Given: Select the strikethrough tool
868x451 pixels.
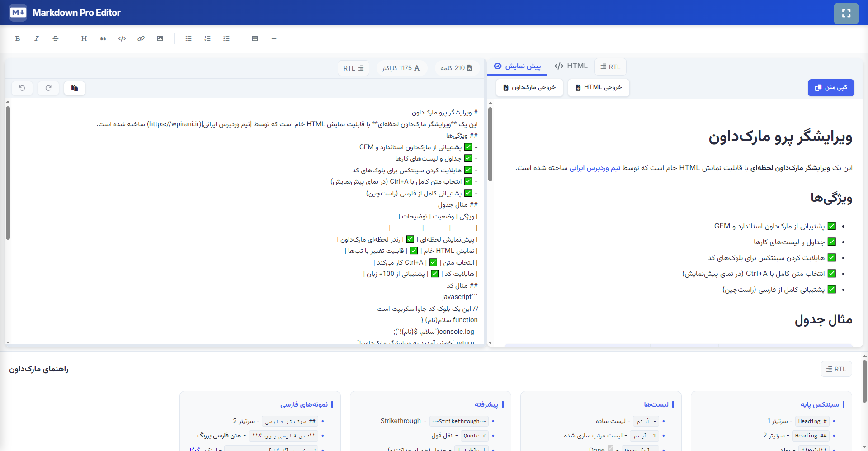Looking at the screenshot, I should tap(55, 38).
